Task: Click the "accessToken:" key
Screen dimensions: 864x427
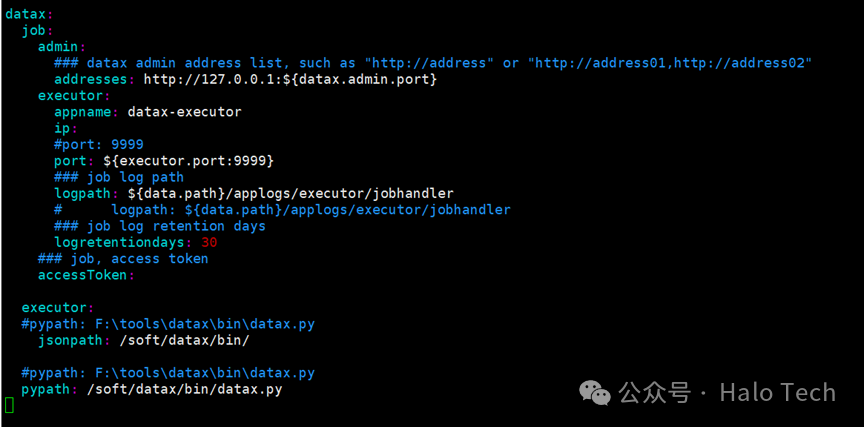Action: pos(86,275)
